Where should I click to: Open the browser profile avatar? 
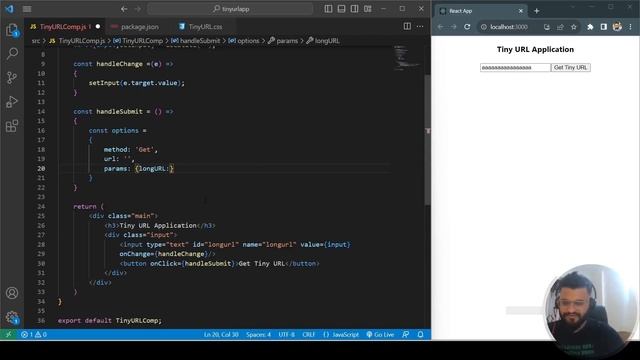pos(617,27)
